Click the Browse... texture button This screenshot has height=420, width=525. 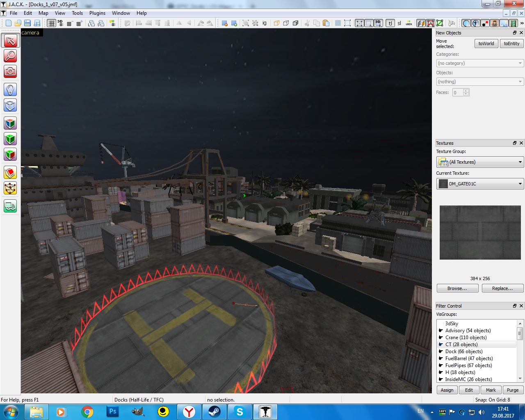coord(457,288)
